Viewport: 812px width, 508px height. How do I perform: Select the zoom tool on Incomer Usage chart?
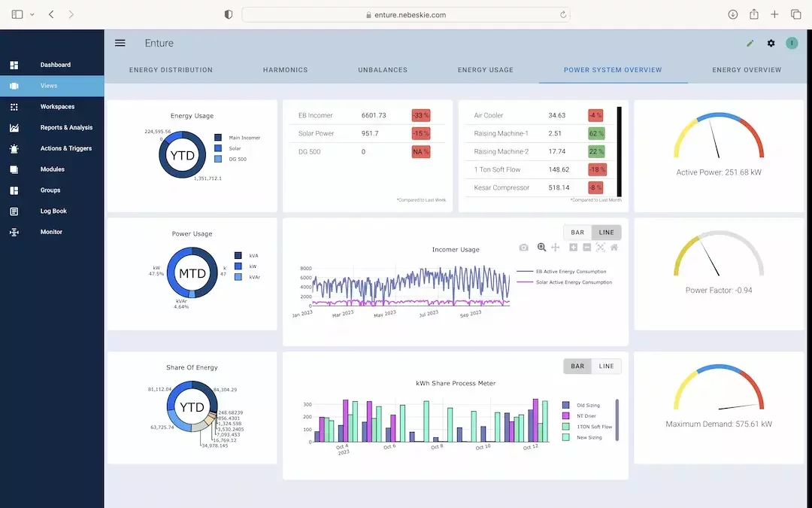541,248
